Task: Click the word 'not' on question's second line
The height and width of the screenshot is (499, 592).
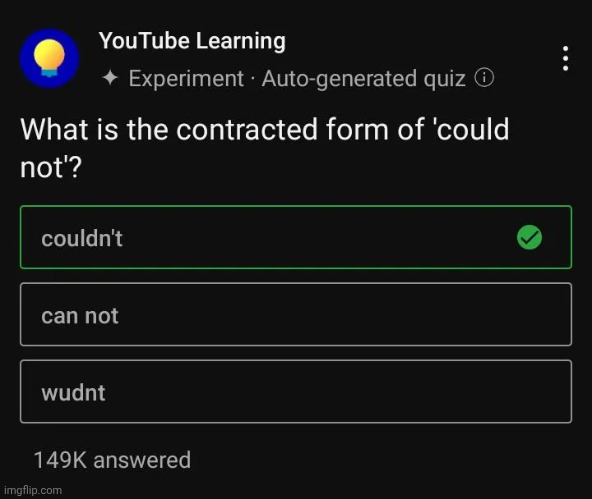Action: (x=42, y=168)
